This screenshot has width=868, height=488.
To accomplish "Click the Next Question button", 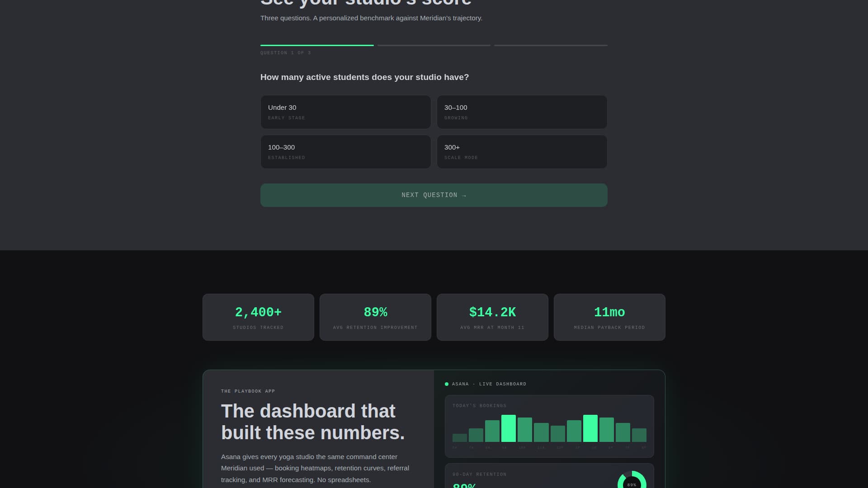I will pos(434,195).
